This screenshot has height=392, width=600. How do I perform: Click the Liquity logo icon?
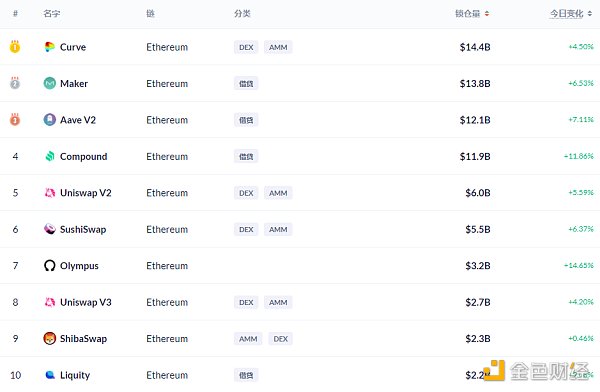(x=50, y=375)
